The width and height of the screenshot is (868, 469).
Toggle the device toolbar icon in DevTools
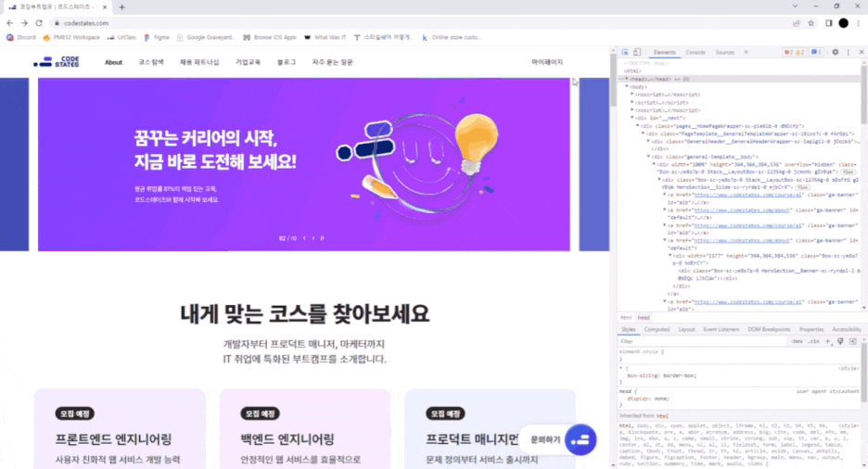[637, 52]
